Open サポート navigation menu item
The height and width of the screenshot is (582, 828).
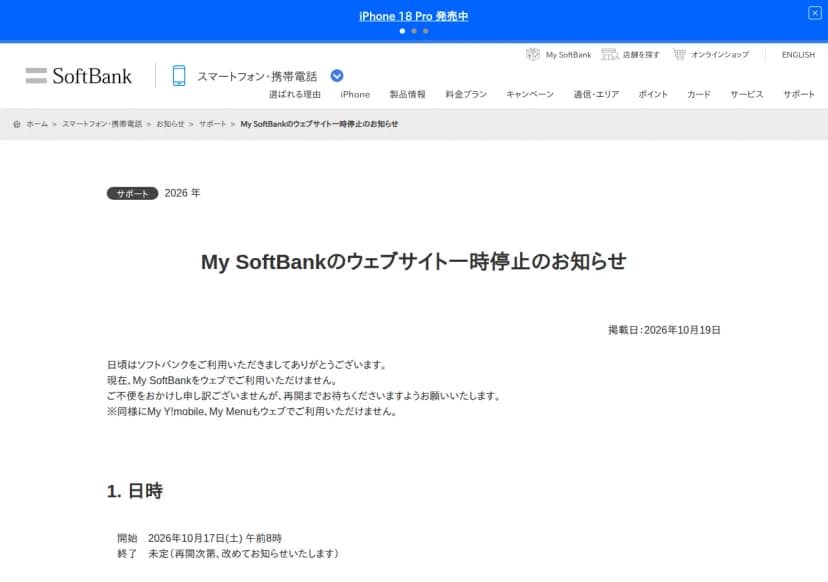click(x=798, y=95)
